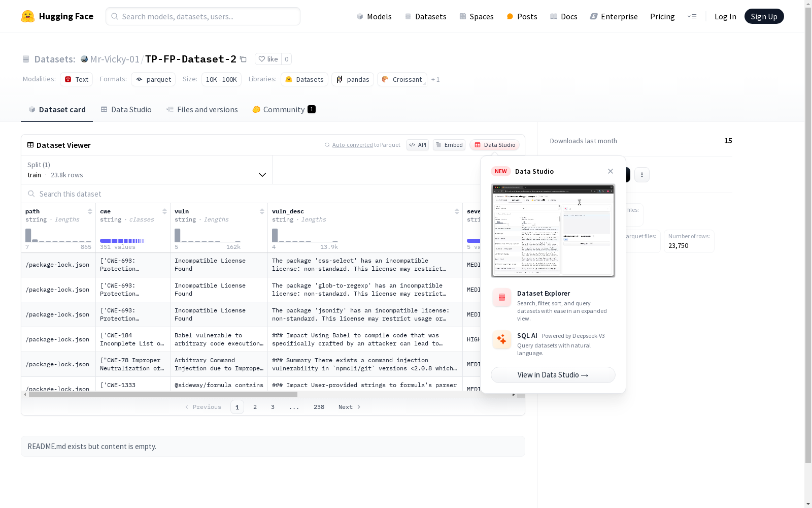Click the SQL AI sparkle icon
The height and width of the screenshot is (508, 812).
coord(502,339)
